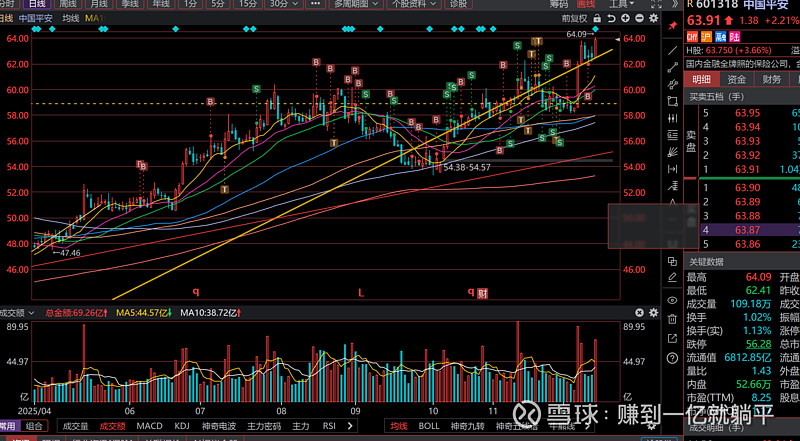The height and width of the screenshot is (441, 800).
Task: Close the volume sub-chart panel
Action: point(639,312)
